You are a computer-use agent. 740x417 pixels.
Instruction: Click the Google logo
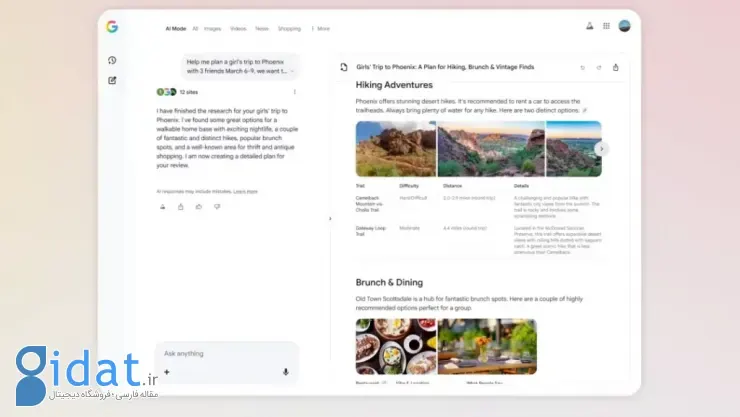[112, 27]
